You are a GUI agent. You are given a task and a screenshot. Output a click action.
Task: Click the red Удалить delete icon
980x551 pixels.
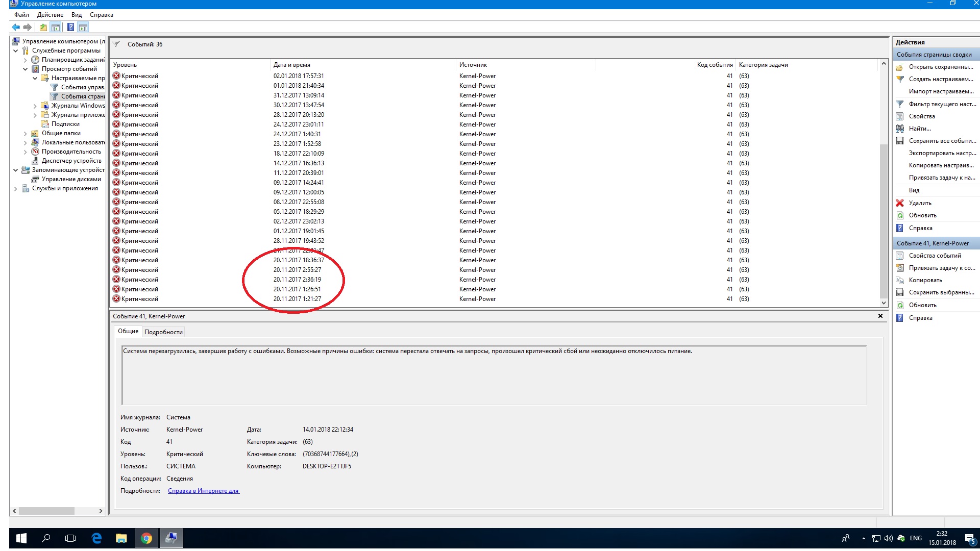point(900,203)
